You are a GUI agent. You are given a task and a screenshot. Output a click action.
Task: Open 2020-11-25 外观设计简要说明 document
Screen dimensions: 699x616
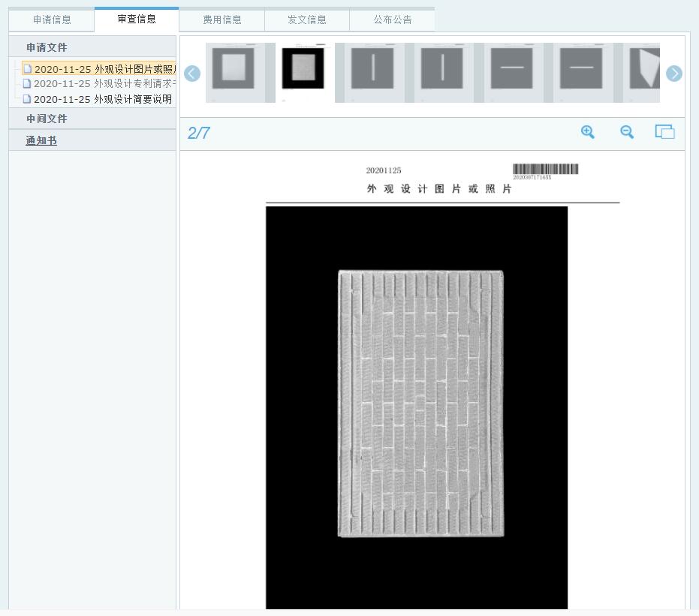(103, 99)
